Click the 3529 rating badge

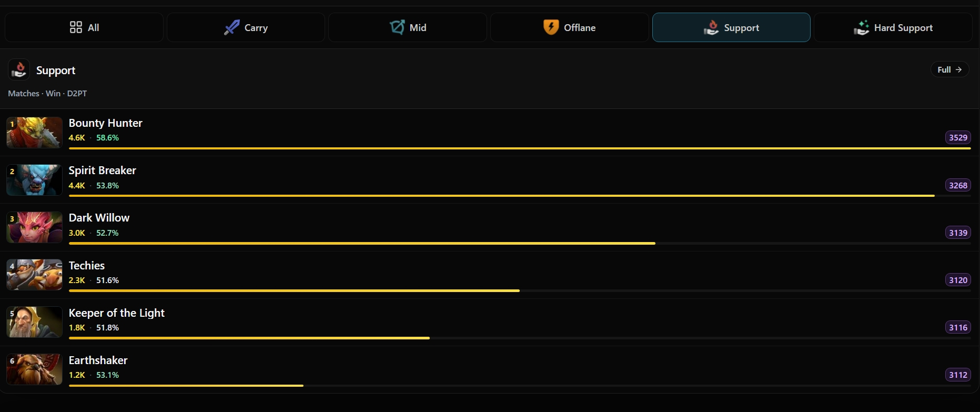click(x=958, y=137)
